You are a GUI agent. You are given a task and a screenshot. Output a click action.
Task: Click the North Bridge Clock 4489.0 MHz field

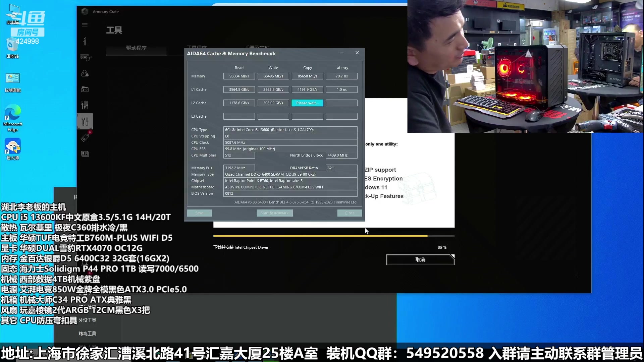click(342, 155)
